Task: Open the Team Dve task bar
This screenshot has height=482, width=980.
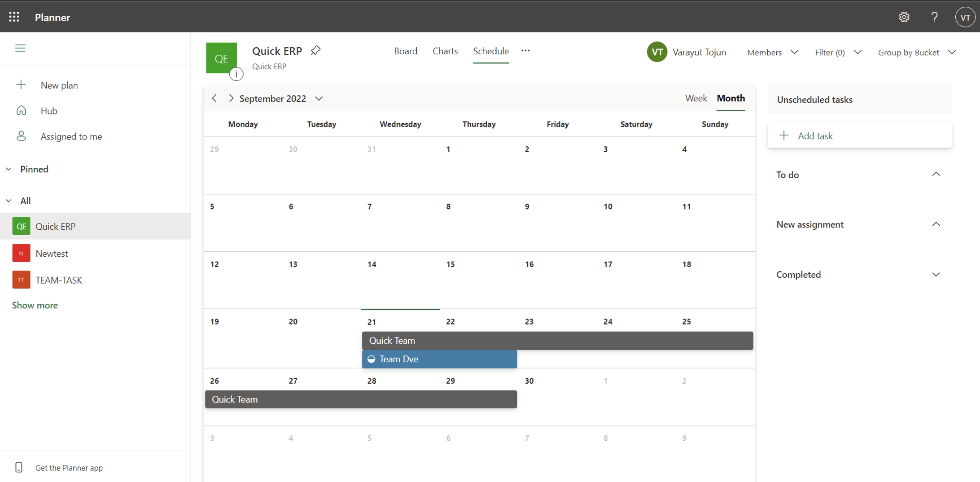Action: point(439,359)
